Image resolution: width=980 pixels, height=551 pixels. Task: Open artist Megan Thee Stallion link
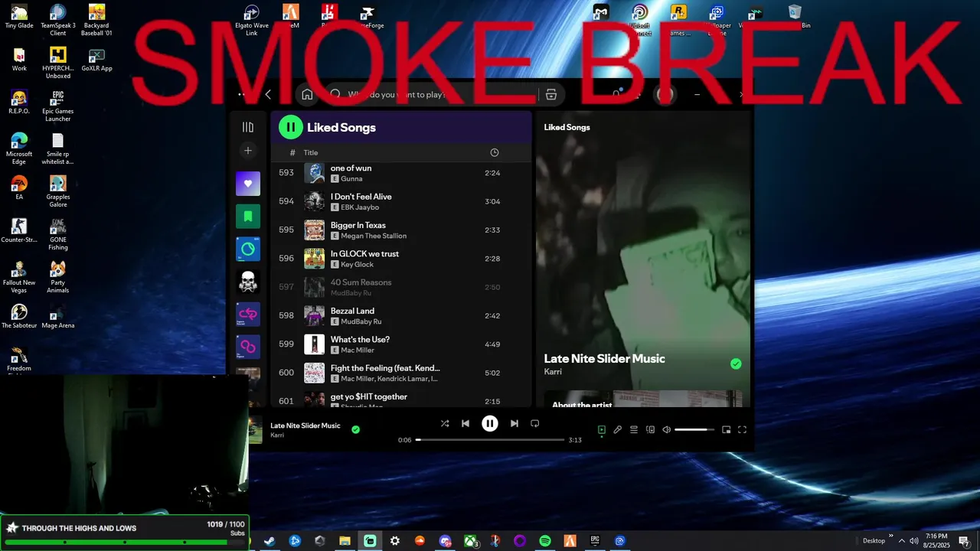[374, 236]
